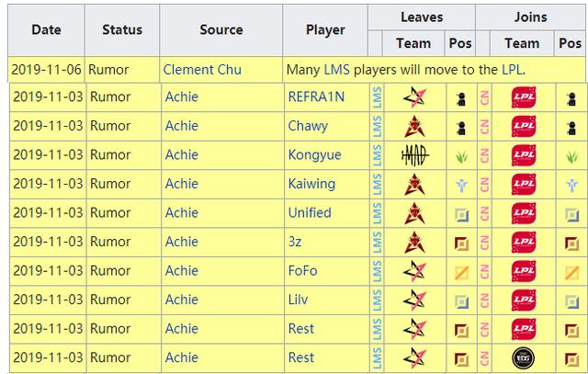Click the jungle leaf position icon in the Kongyue Leaves column
The height and width of the screenshot is (374, 588).
(461, 156)
